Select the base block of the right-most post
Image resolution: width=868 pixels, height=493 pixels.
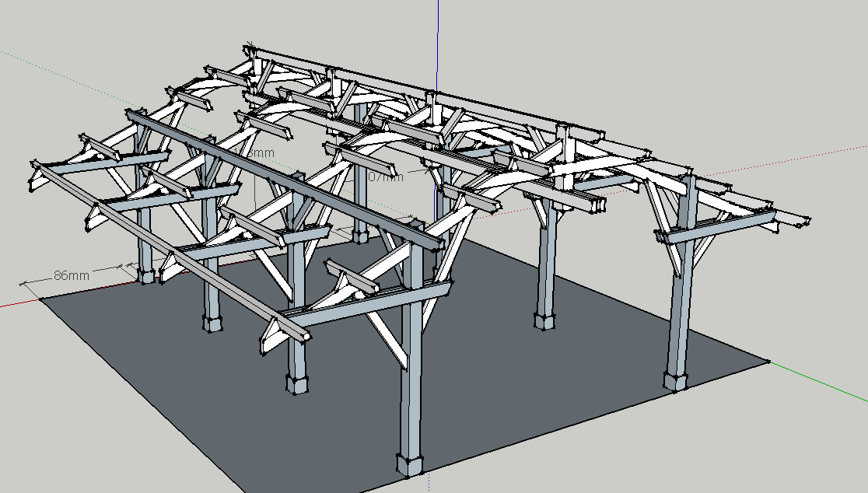674,381
